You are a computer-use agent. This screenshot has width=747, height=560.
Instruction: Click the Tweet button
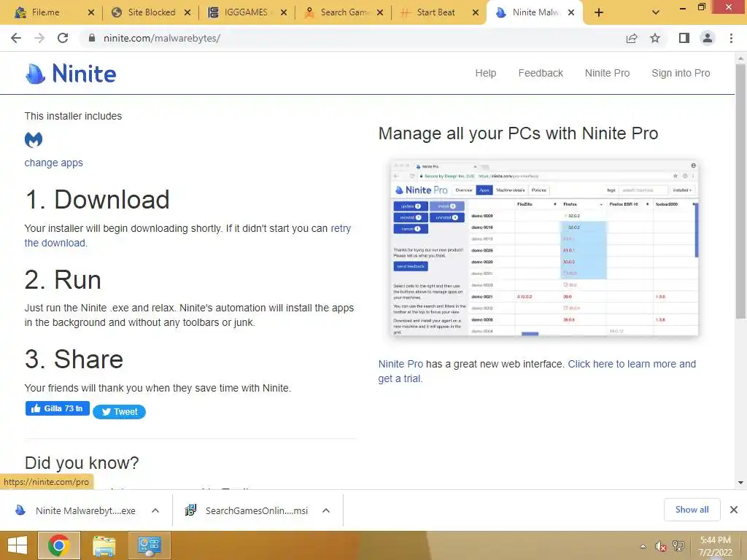[x=119, y=411]
